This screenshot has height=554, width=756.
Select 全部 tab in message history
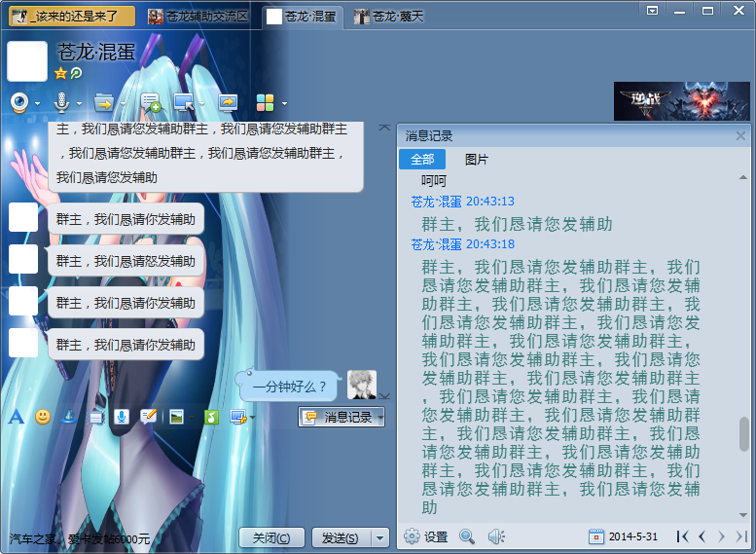[422, 160]
